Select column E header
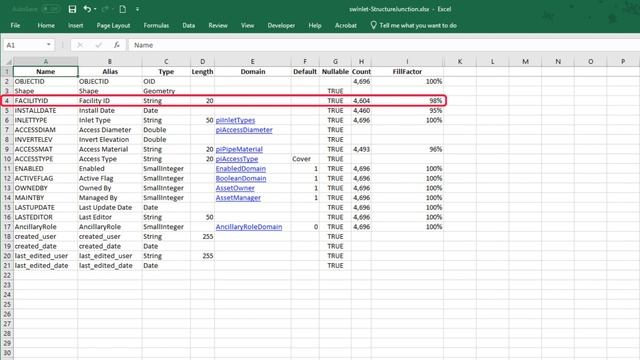 tap(253, 62)
